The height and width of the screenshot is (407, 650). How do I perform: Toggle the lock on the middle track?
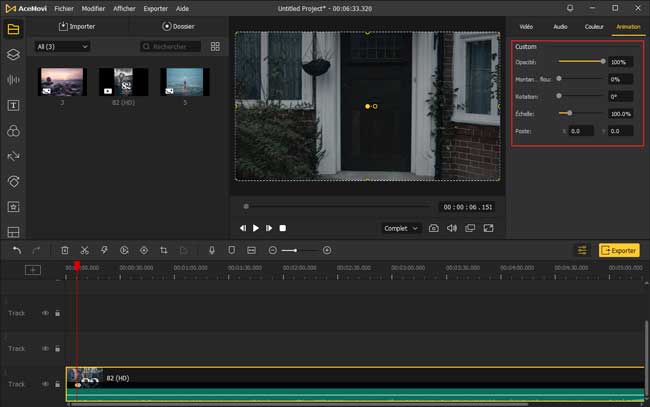pyautogui.click(x=57, y=348)
